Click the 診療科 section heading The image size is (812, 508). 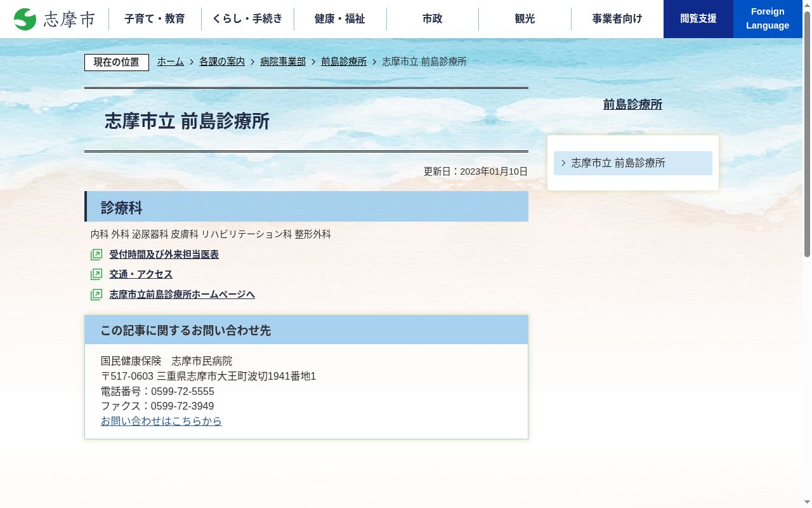[306, 206]
